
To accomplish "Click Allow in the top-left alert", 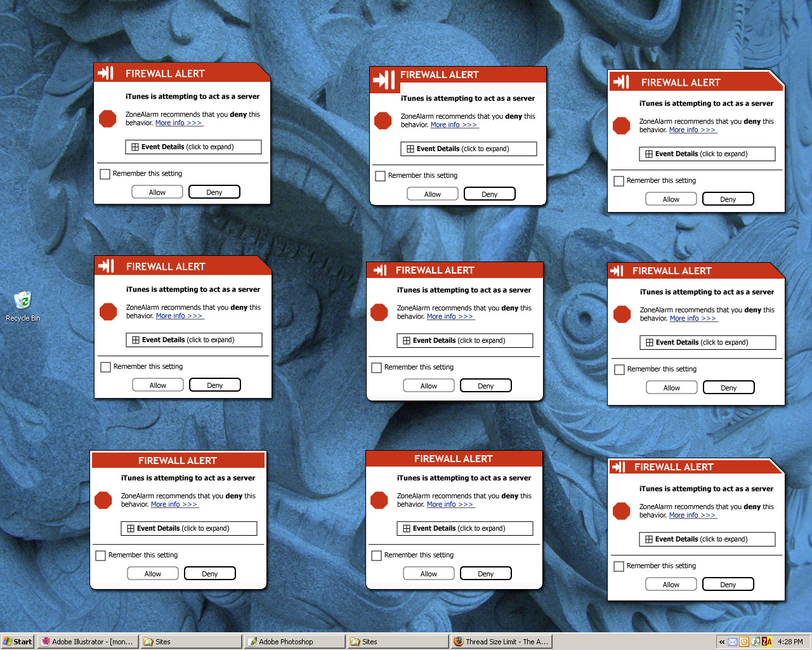I will [x=157, y=192].
